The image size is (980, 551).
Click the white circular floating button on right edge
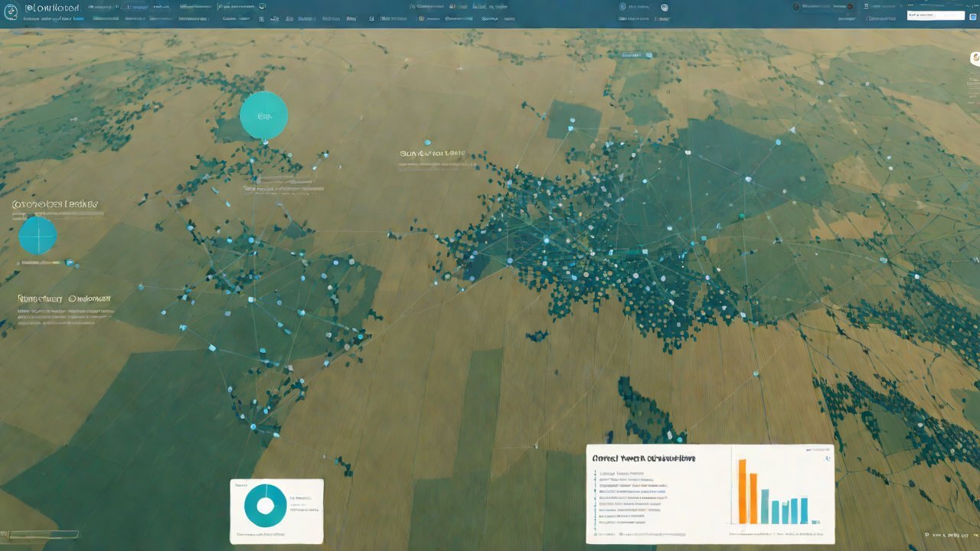coord(975,59)
